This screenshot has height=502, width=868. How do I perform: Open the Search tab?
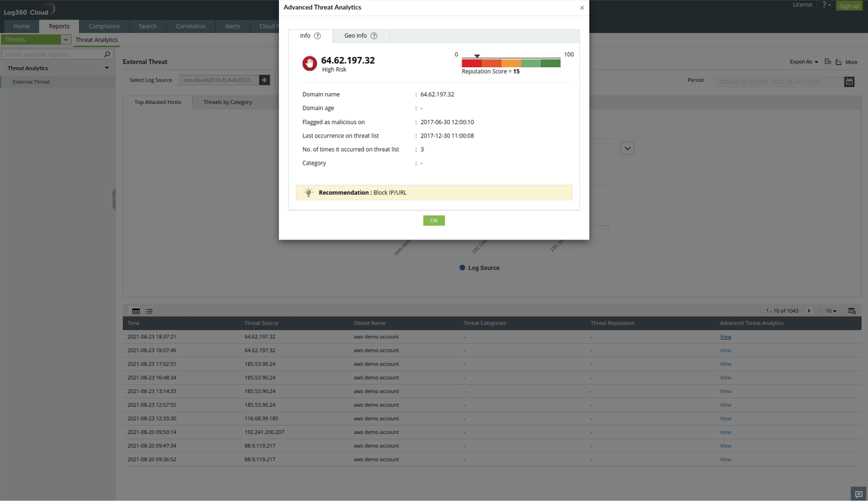click(148, 27)
